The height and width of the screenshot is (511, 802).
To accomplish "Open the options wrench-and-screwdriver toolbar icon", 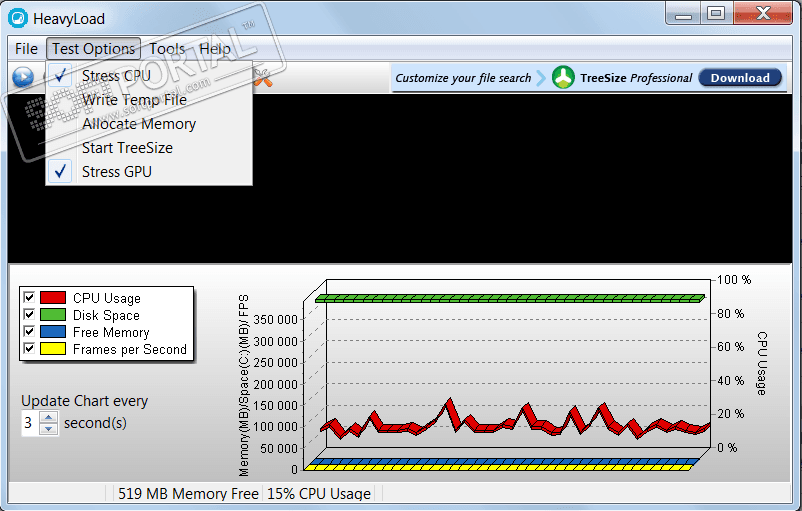I will 263,78.
